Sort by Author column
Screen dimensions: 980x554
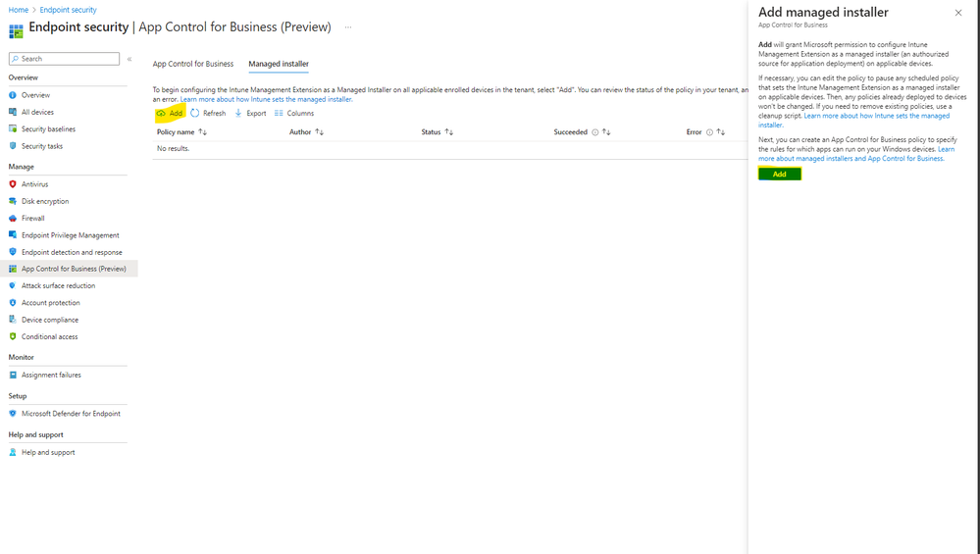pyautogui.click(x=306, y=132)
